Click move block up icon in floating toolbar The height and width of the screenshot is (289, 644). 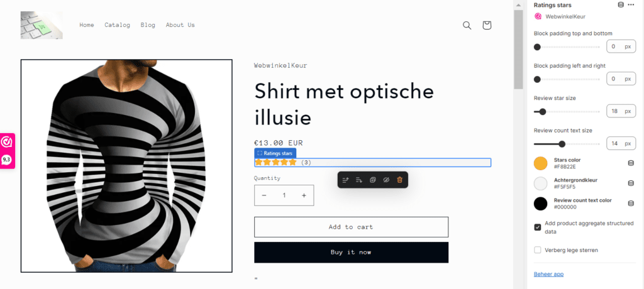[x=345, y=180]
